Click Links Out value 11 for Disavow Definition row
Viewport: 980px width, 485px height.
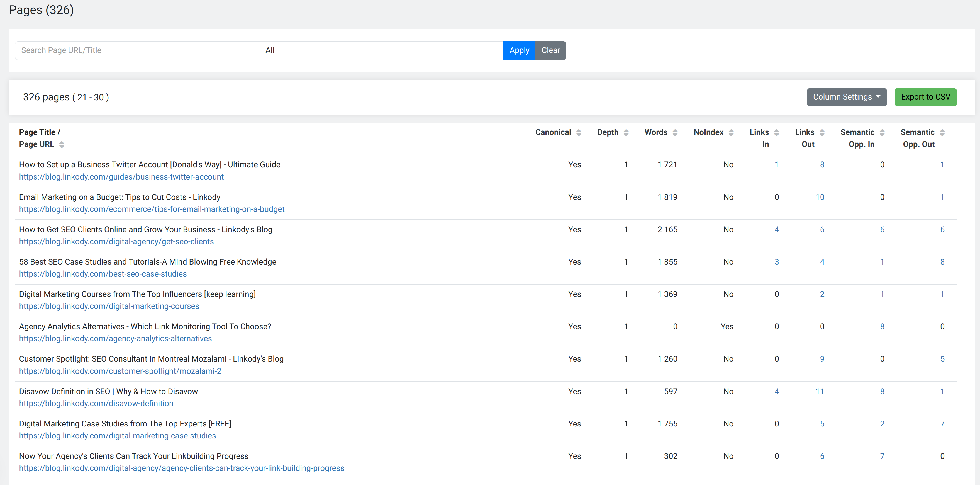820,391
